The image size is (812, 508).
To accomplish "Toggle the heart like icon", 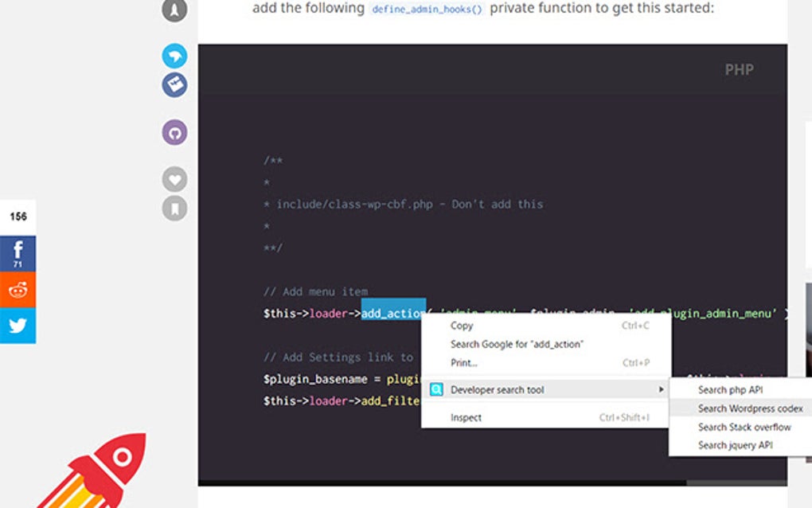I will click(x=174, y=178).
